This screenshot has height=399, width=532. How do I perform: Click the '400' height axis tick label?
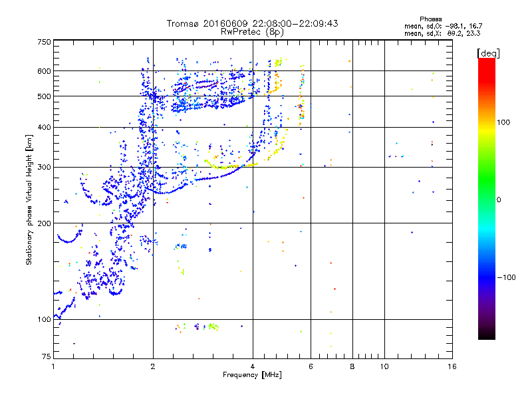(x=44, y=127)
